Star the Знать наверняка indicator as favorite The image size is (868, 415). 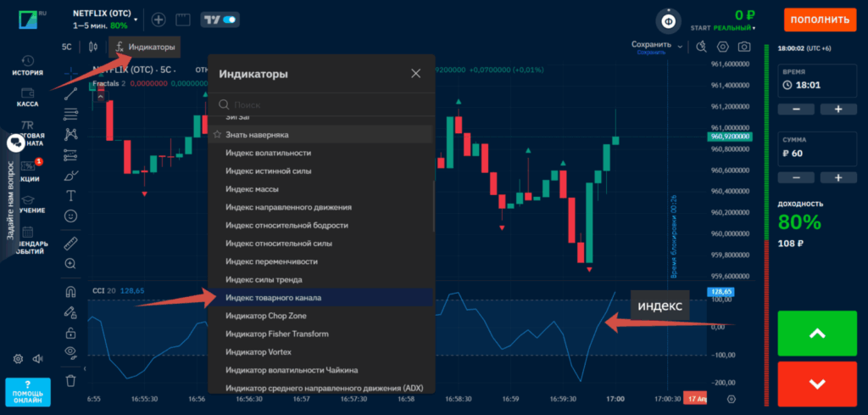(218, 135)
